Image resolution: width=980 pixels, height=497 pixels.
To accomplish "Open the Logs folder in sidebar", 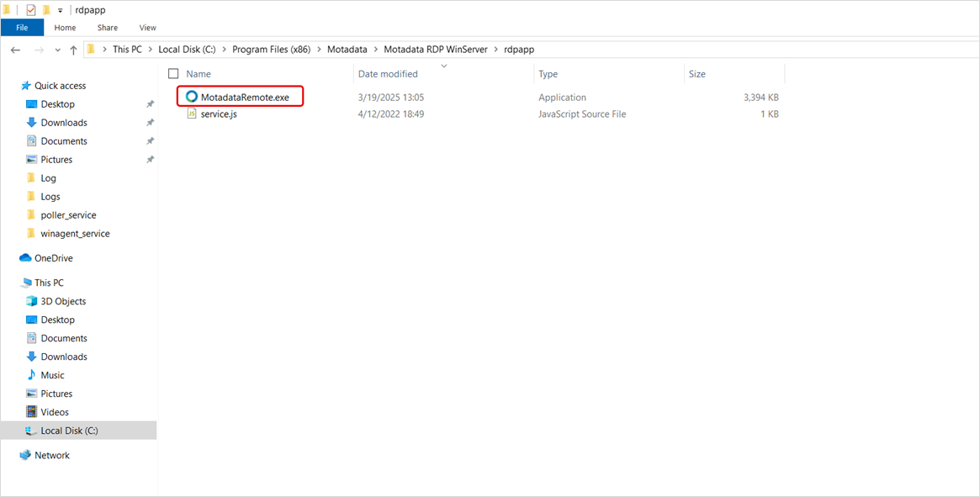I will point(50,196).
